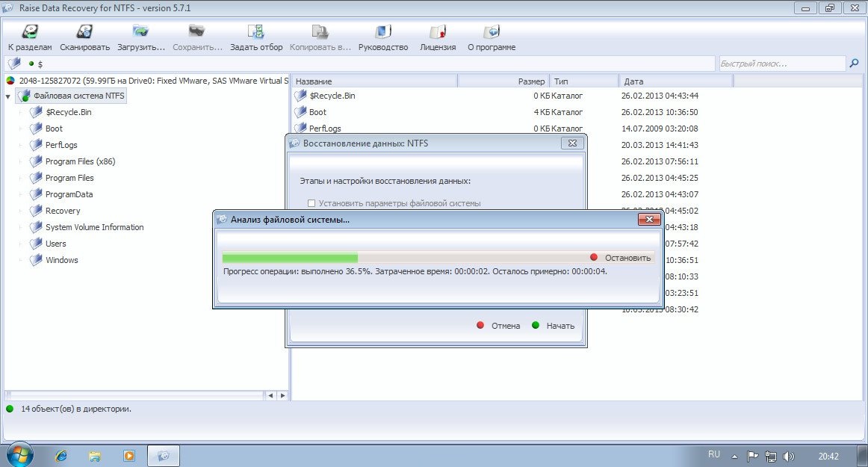Select the Recovery folder icon in tree
868x467 pixels.
tap(36, 211)
